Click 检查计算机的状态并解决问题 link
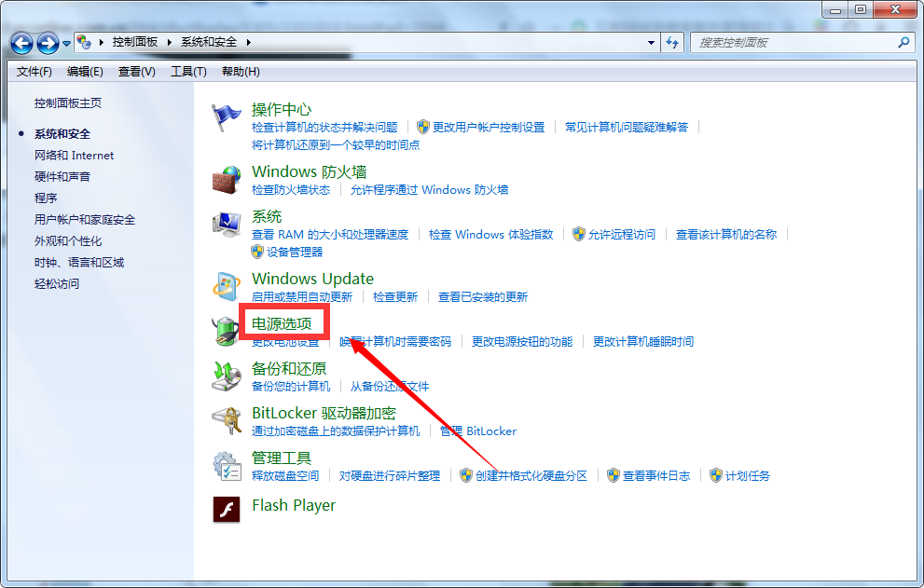The image size is (924, 588). click(x=324, y=128)
